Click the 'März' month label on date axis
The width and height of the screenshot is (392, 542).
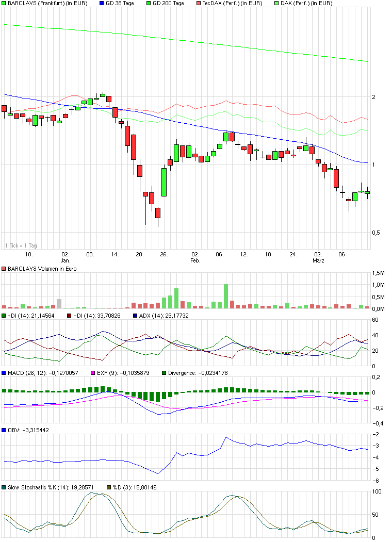(318, 261)
